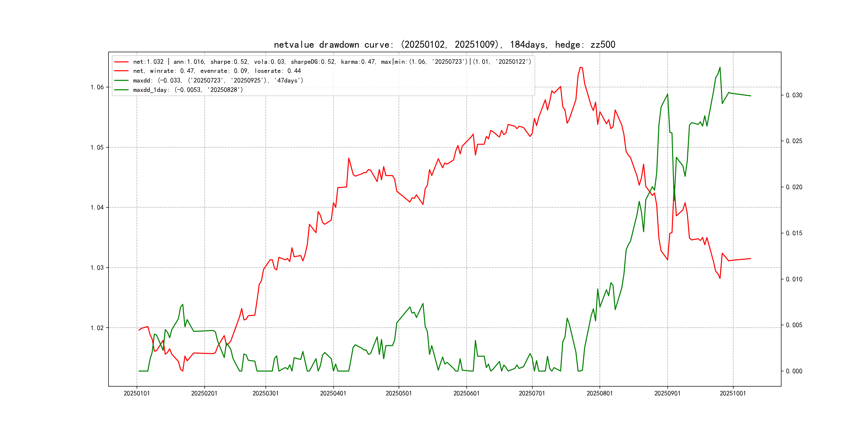Click the net winrate legend entry text
868x434 pixels.
[x=217, y=71]
